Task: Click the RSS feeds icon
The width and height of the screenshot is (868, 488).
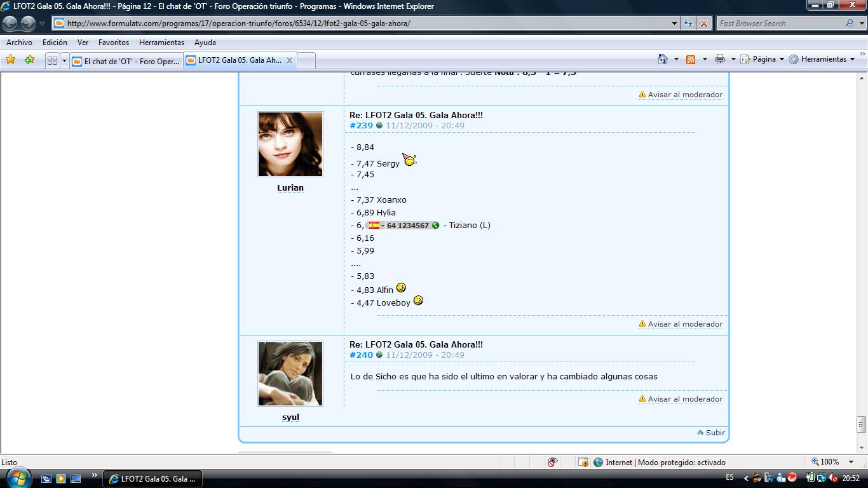Action: 691,59
